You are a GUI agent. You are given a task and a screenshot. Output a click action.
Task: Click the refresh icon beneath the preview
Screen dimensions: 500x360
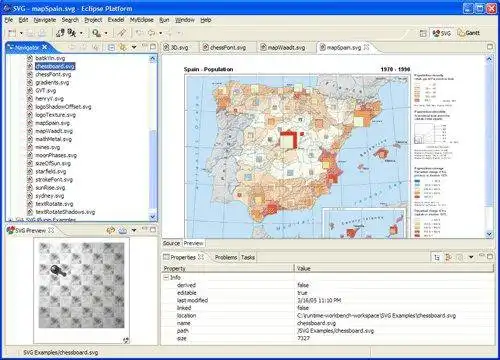(126, 340)
